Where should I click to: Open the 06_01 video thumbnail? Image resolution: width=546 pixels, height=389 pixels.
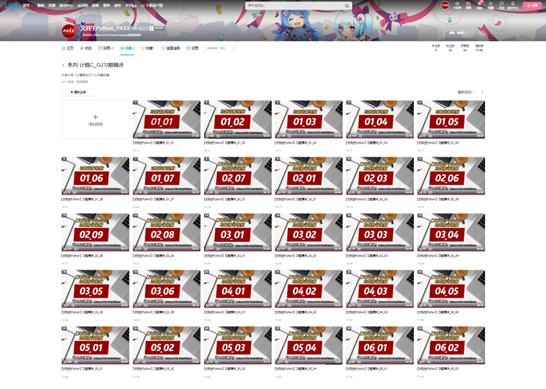point(380,345)
